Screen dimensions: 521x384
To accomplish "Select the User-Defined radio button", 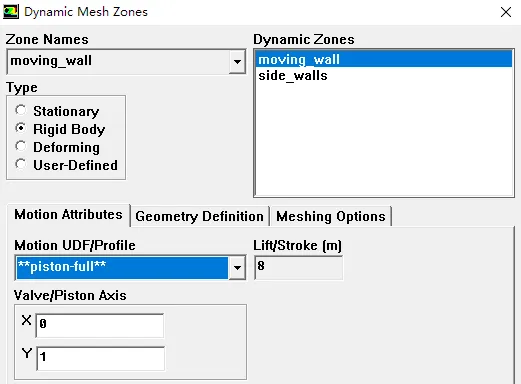I will click(x=20, y=164).
